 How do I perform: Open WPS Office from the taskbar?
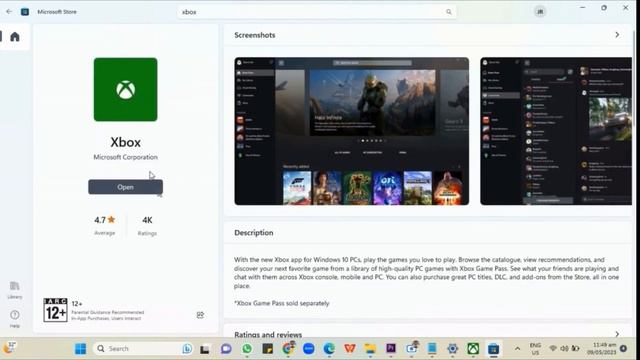point(350,349)
